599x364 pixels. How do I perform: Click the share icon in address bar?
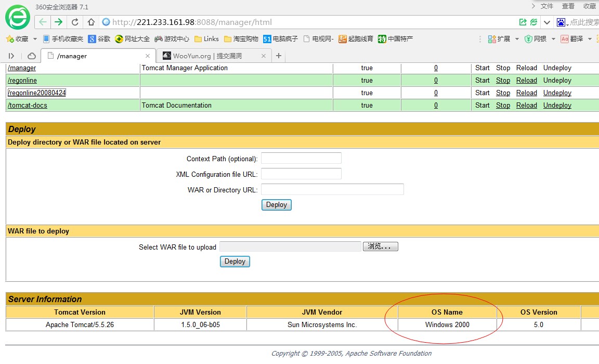click(523, 22)
